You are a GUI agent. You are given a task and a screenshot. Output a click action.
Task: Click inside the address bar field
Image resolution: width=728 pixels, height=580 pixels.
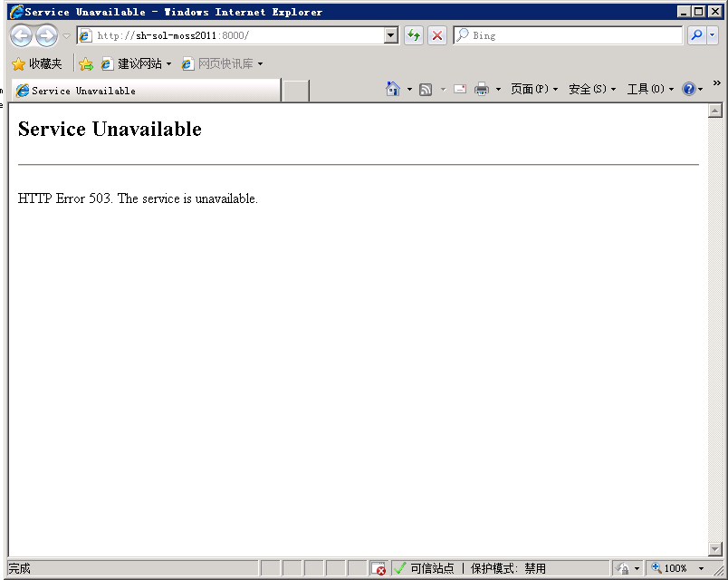(226, 34)
